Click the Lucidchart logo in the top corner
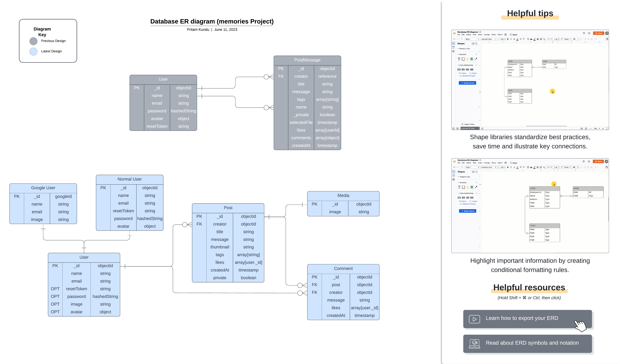The image size is (618, 364). click(x=454, y=33)
